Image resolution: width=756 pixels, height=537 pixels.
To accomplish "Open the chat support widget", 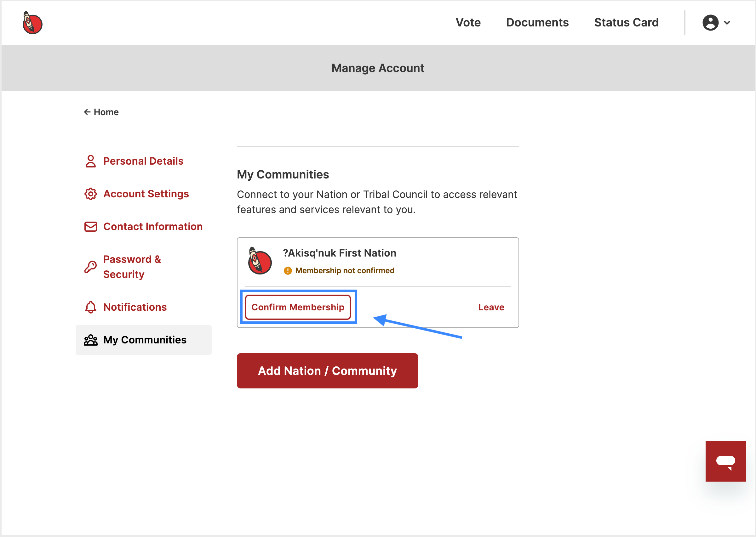I will (725, 461).
